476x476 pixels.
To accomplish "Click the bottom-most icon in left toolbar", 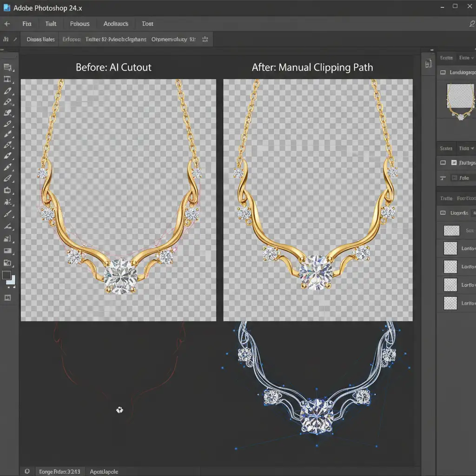I will pos(7,297).
